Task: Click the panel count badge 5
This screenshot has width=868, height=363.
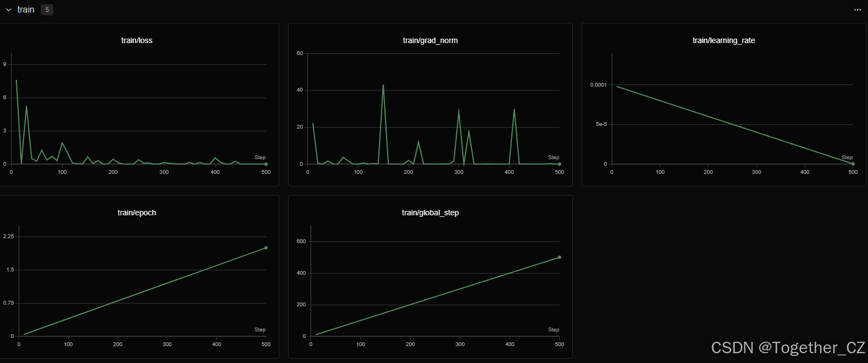Action: coord(47,10)
